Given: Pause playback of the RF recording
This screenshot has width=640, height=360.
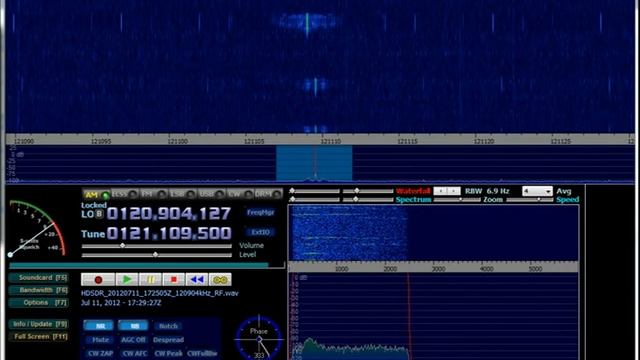Looking at the screenshot, I should coord(150,280).
